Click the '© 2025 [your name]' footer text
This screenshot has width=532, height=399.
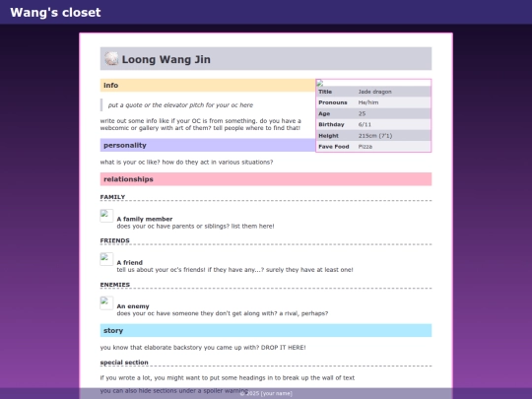[266, 393]
